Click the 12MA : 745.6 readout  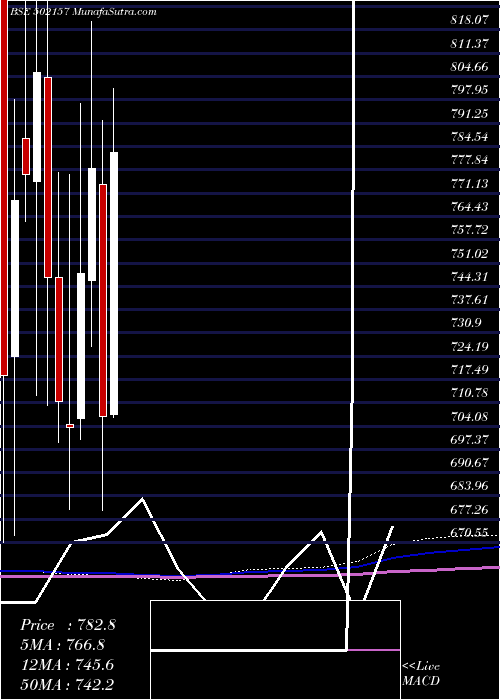(x=67, y=665)
